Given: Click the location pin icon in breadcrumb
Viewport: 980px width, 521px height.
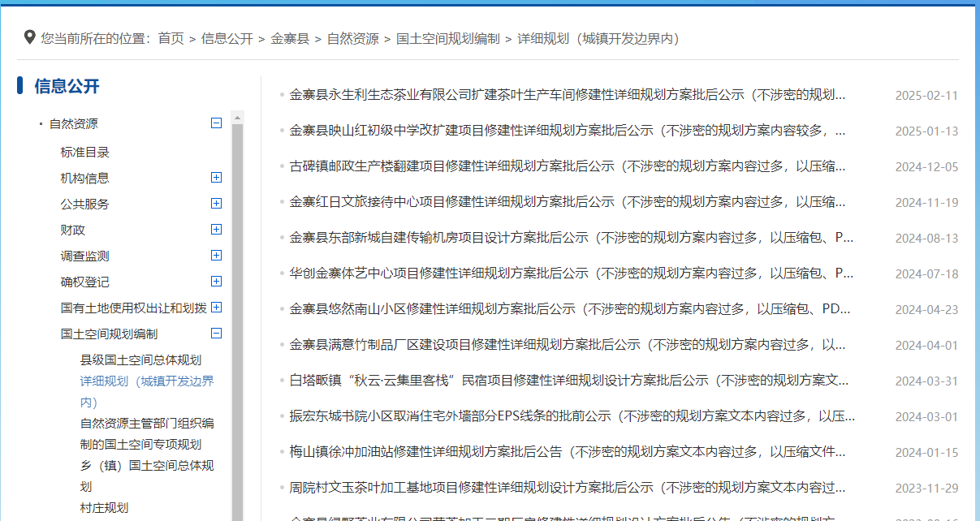Looking at the screenshot, I should click(x=29, y=37).
